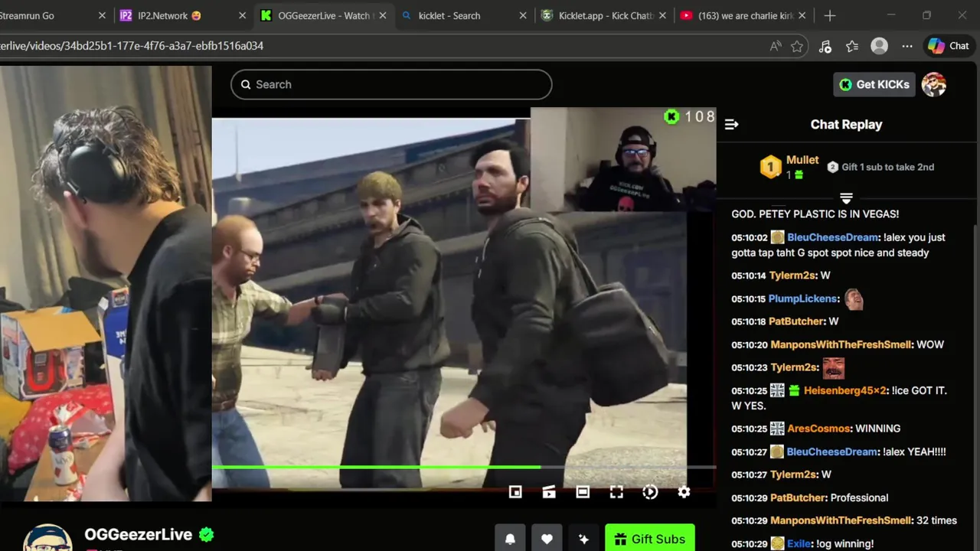Image resolution: width=980 pixels, height=551 pixels.
Task: Click the heart follow button
Action: click(547, 539)
